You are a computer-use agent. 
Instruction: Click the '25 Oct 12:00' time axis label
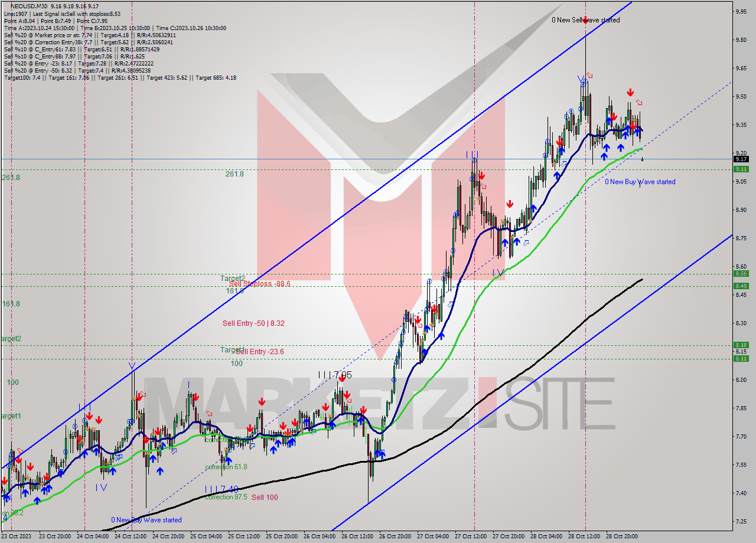coord(244,537)
